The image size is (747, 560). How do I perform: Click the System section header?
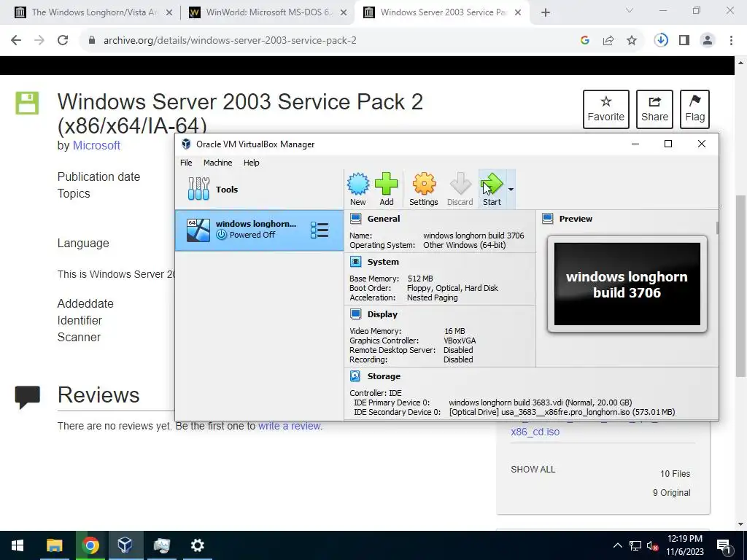[x=383, y=262]
